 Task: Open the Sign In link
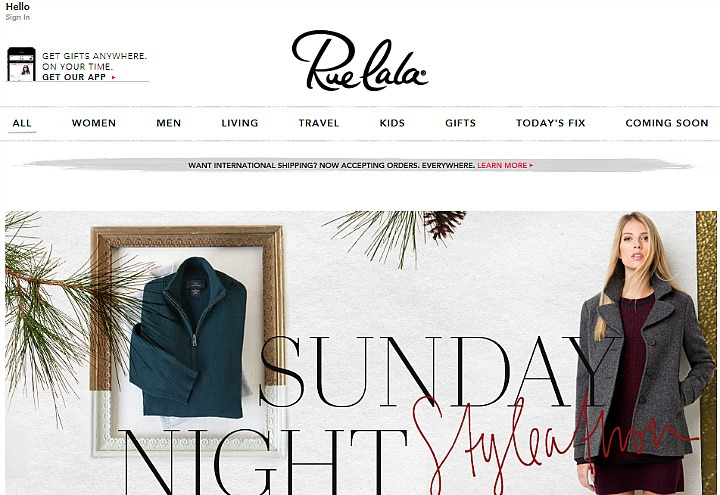(17, 17)
